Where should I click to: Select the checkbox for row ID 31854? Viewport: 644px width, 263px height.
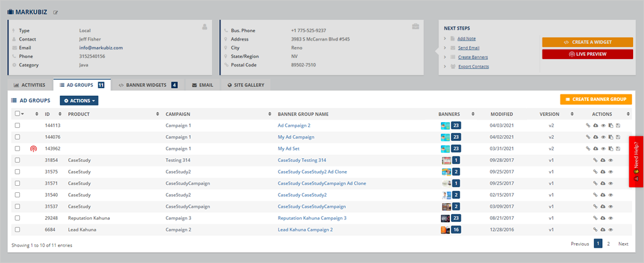pos(17,160)
